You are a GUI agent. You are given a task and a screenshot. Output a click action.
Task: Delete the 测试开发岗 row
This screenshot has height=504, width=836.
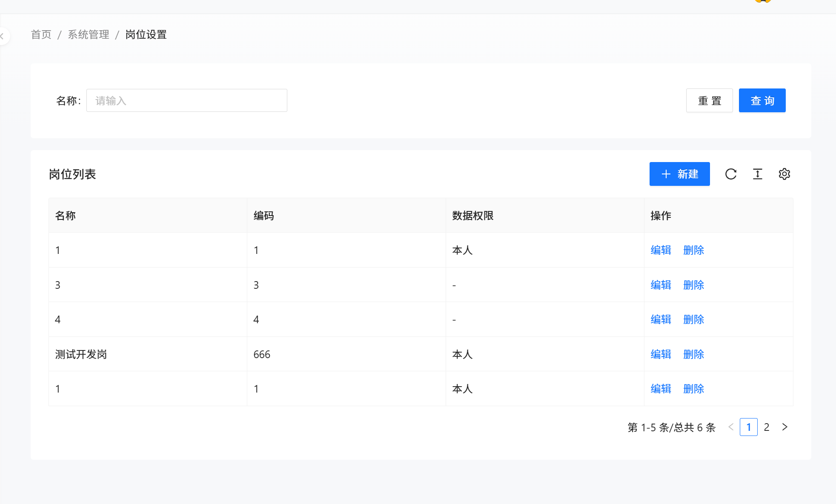(x=693, y=354)
